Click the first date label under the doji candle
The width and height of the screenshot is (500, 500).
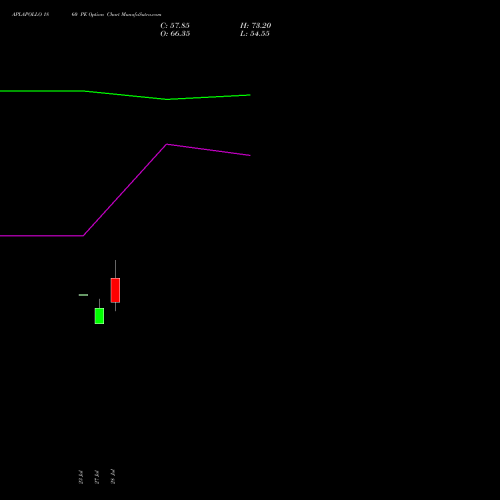pos(81,477)
